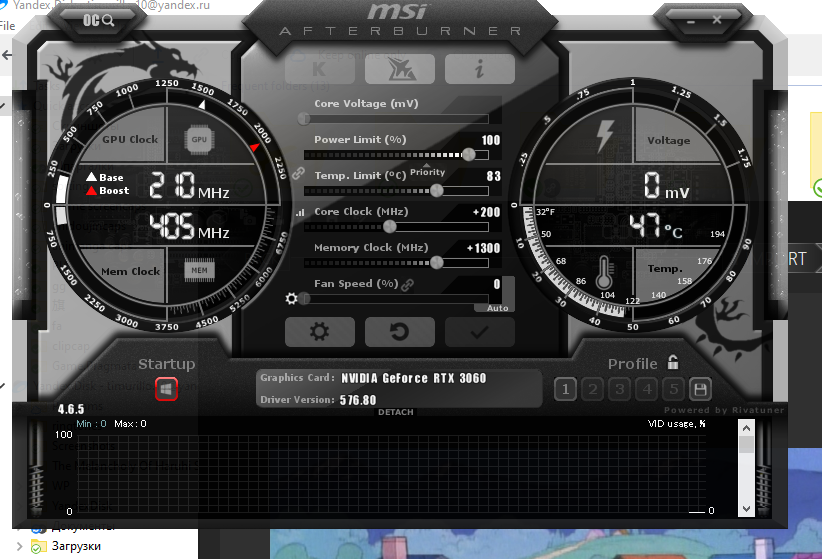Click the graphics card name NVIDIA GeForce RTX 3060
The width and height of the screenshot is (822, 559).
point(414,378)
